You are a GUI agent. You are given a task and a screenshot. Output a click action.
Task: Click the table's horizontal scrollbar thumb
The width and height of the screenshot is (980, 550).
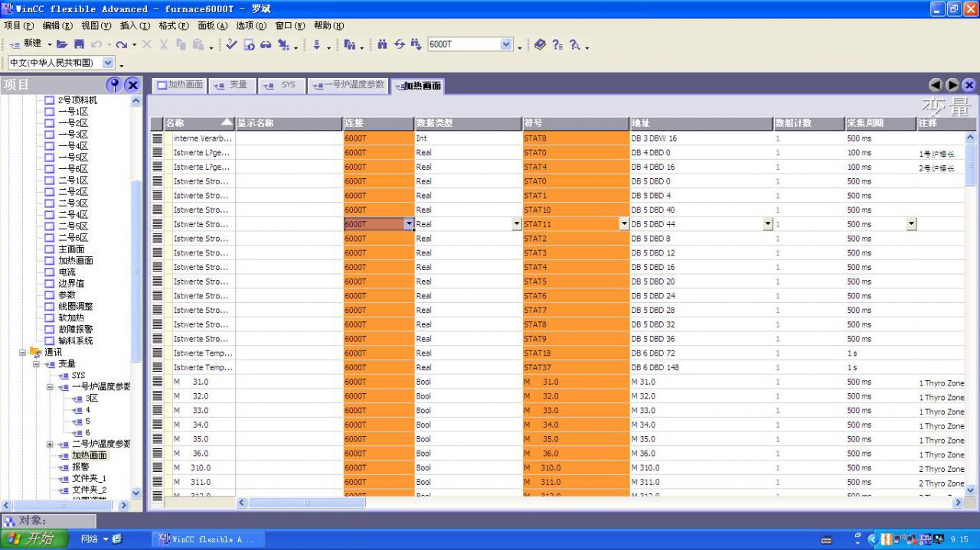pos(307,503)
